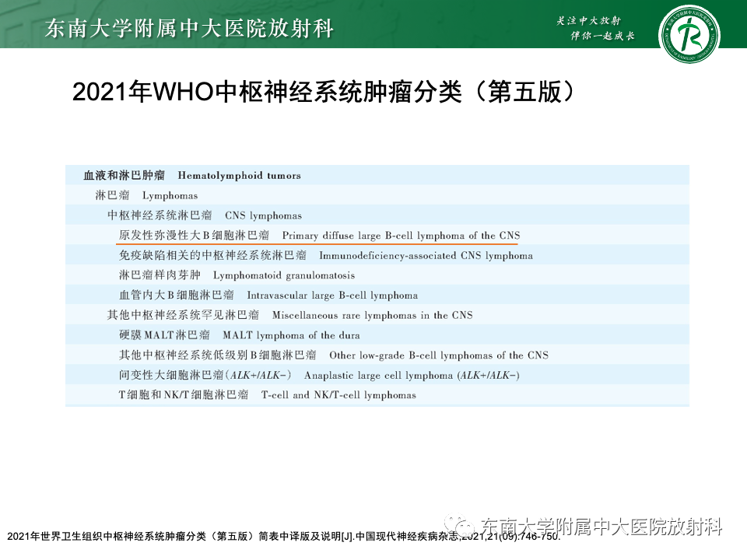Click text T-cell and NK/T-cell lymphomas

click(x=338, y=395)
